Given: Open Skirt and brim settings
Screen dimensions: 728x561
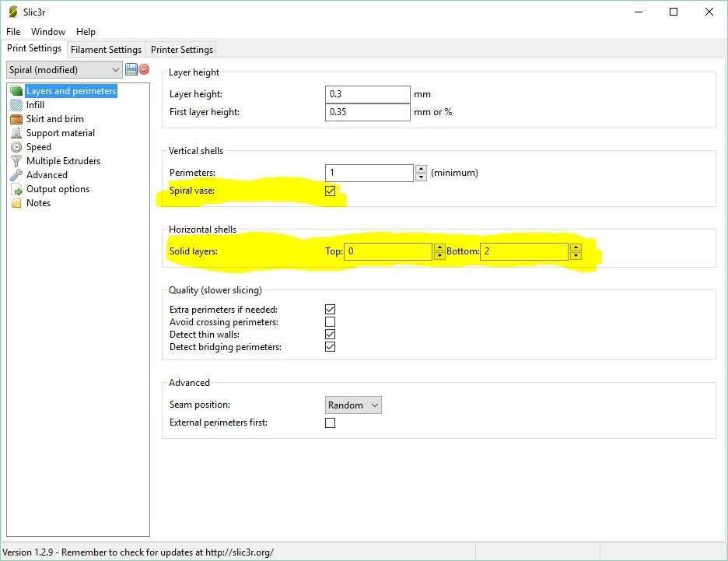Looking at the screenshot, I should point(54,119).
